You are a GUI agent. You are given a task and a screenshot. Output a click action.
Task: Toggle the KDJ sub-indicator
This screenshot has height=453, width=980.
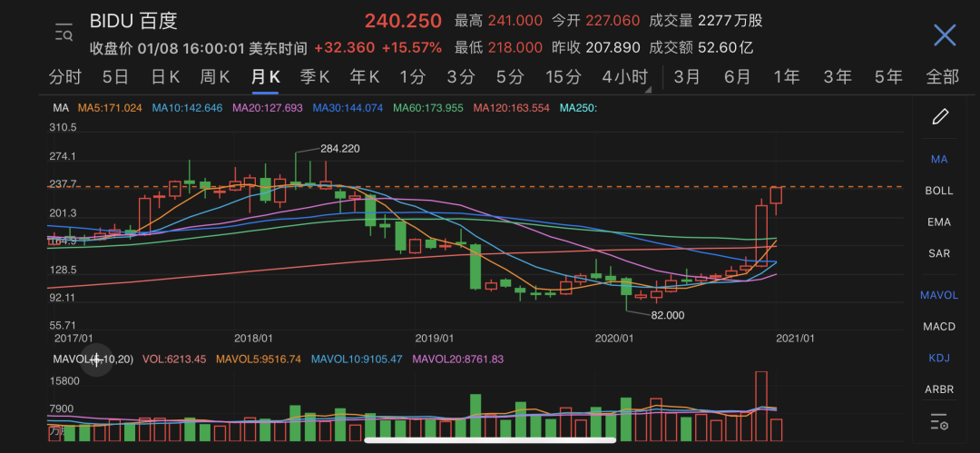tap(939, 358)
